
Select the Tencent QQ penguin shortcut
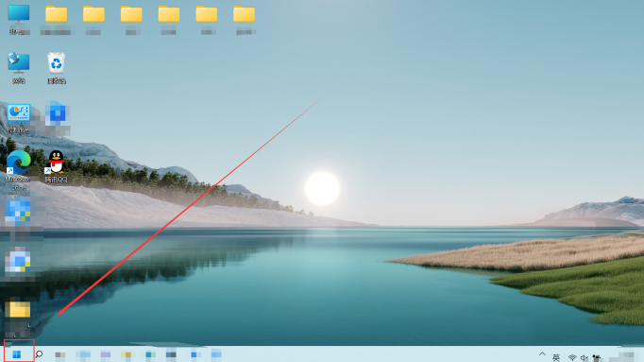pyautogui.click(x=56, y=166)
